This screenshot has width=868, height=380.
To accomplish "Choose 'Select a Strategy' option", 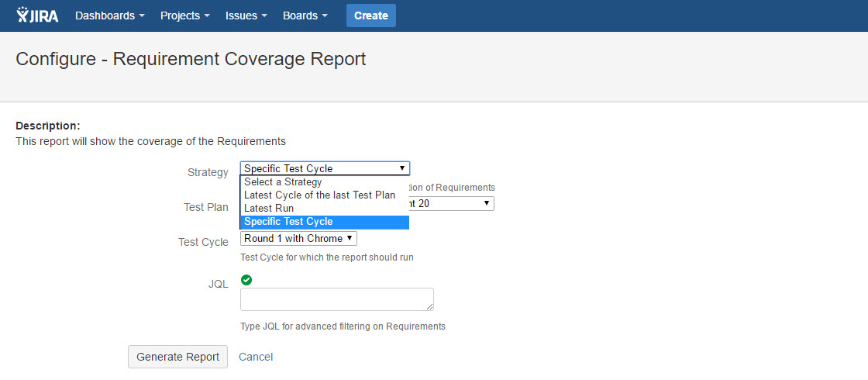I will pyautogui.click(x=325, y=181).
